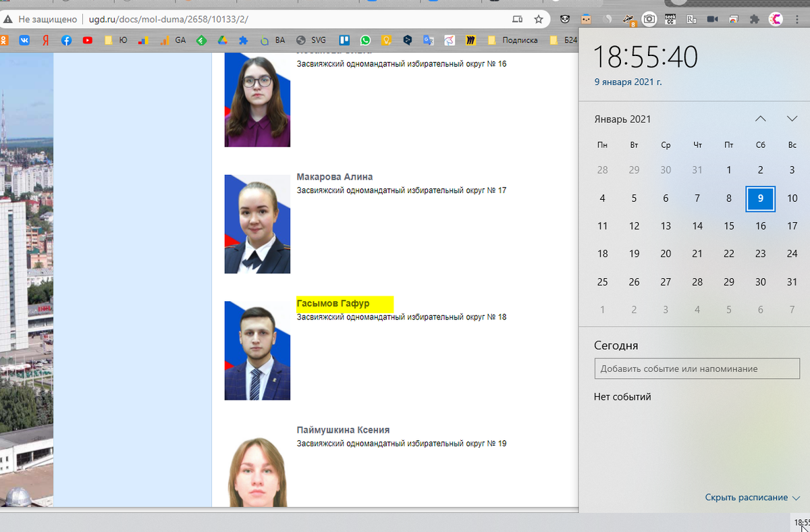This screenshot has width=810, height=532.
Task: Open the VK bookmark icon
Action: tap(24, 41)
